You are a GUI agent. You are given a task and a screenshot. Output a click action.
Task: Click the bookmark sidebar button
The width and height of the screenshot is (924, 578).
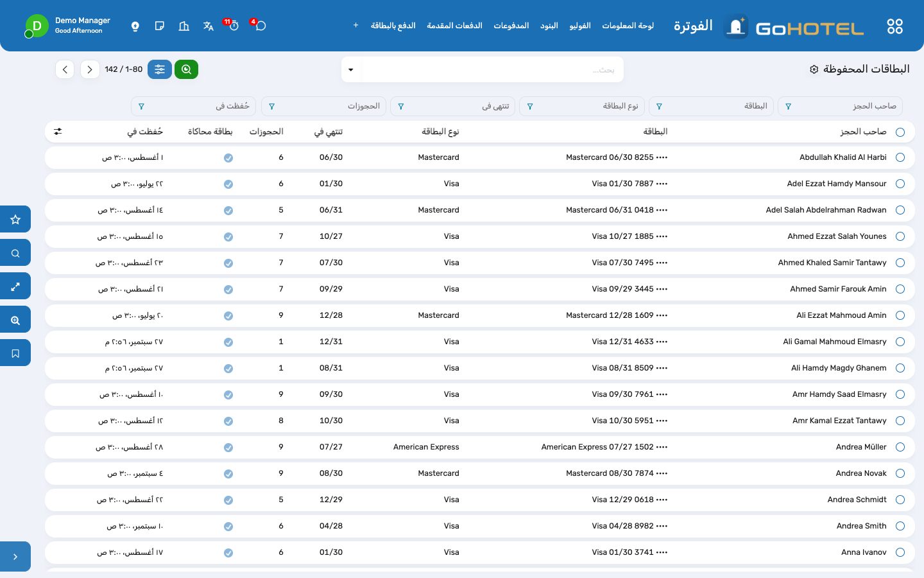tap(15, 353)
